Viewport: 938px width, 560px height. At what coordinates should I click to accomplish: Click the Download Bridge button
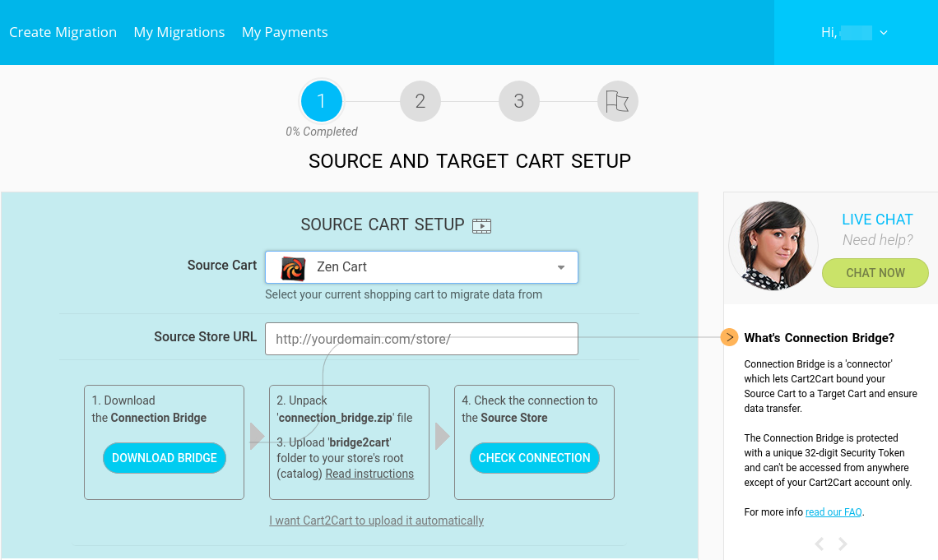(165, 458)
